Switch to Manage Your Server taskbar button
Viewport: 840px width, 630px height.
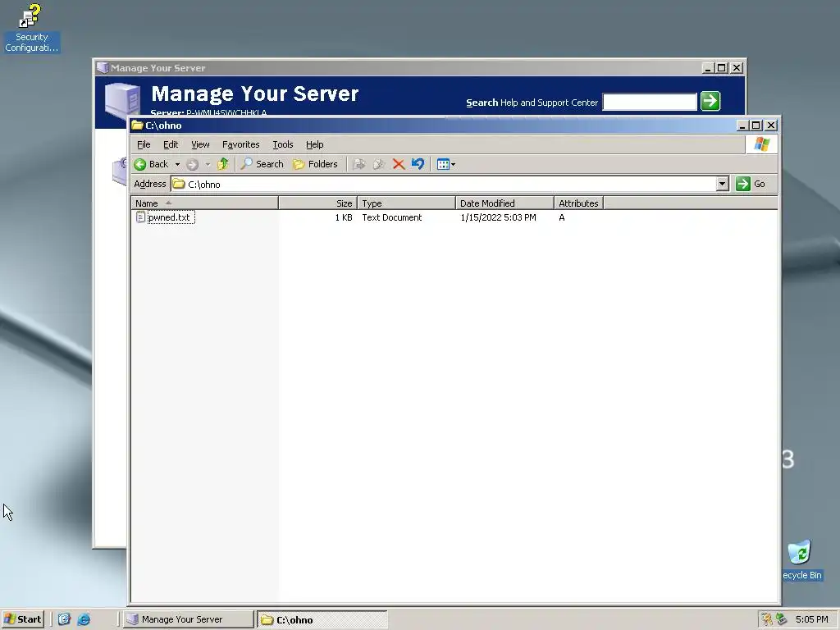pyautogui.click(x=188, y=619)
